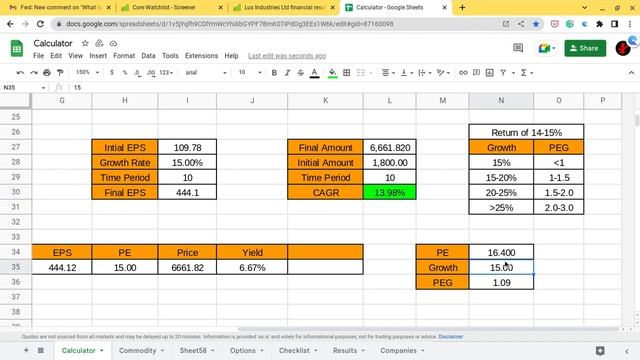
Task: Format selected cell as currency
Action: point(112,73)
